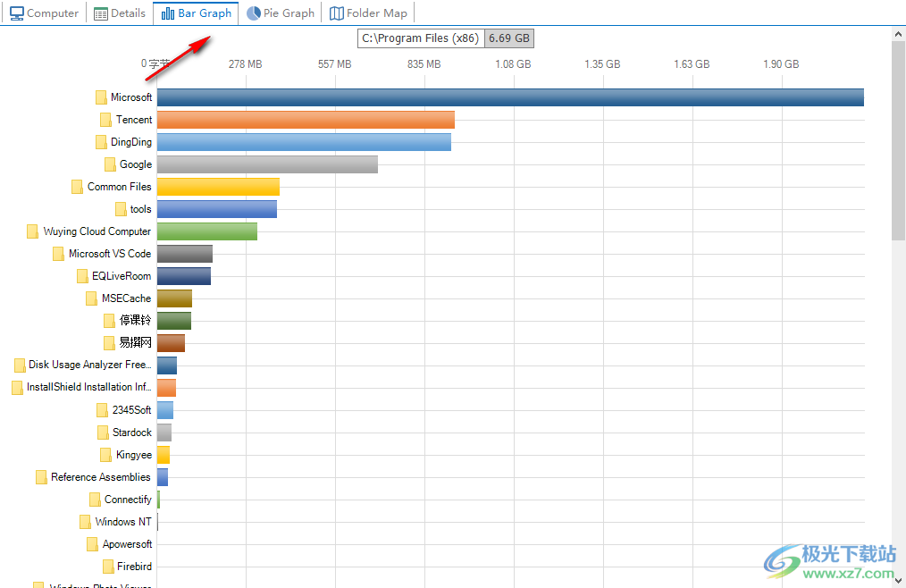Select the blue tools bar
Viewport: 906px width, 588px height.
tap(217, 209)
